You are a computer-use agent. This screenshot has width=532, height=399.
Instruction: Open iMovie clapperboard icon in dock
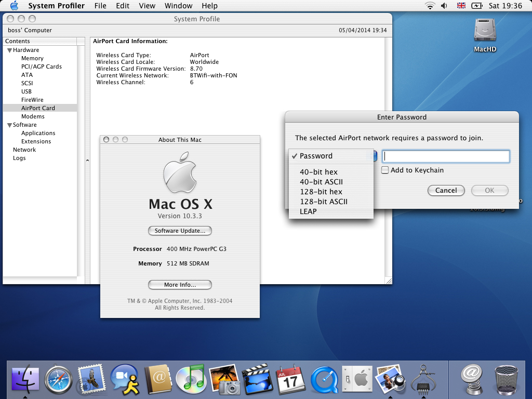[258, 379]
